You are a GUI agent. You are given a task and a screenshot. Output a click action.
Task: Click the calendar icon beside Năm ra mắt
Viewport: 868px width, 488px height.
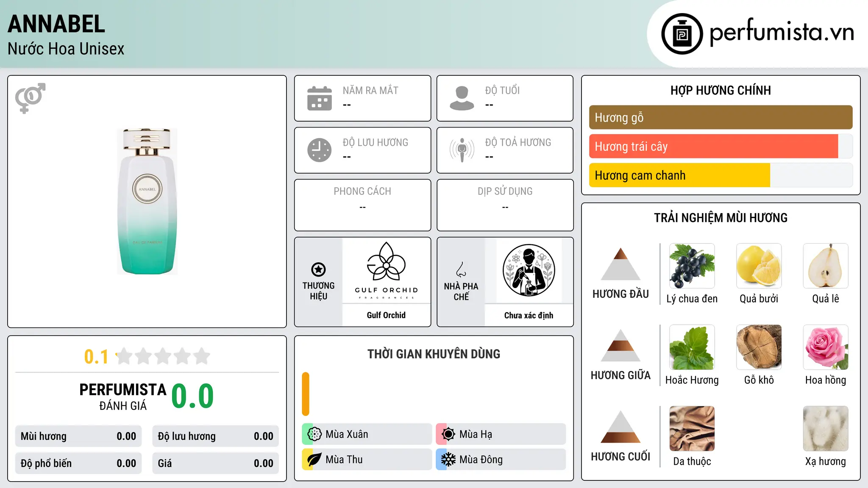(320, 98)
